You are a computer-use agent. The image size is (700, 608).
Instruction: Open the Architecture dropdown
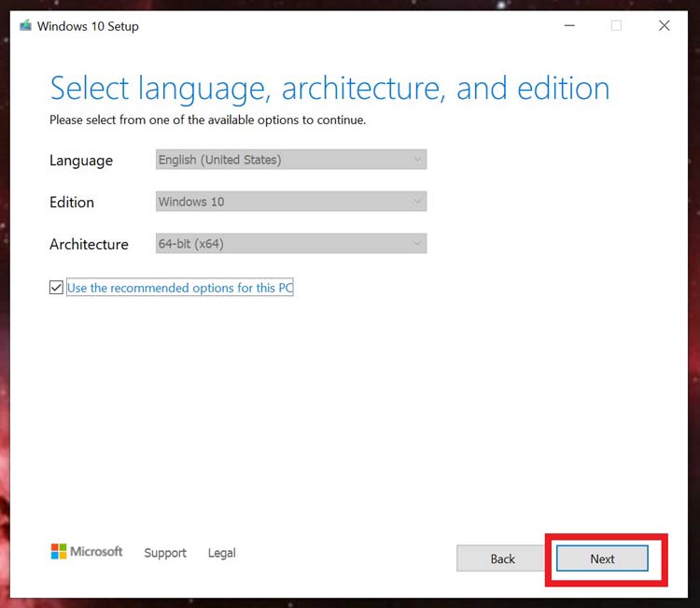click(x=291, y=244)
